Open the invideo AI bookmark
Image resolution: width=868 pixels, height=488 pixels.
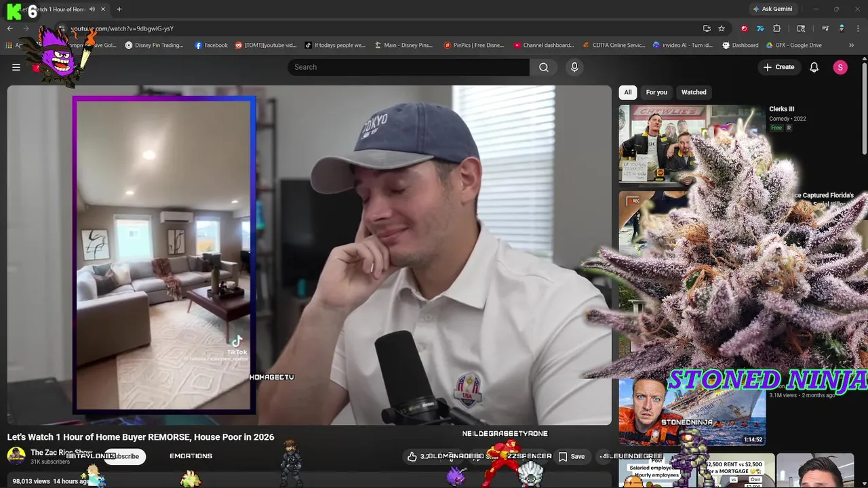click(683, 45)
